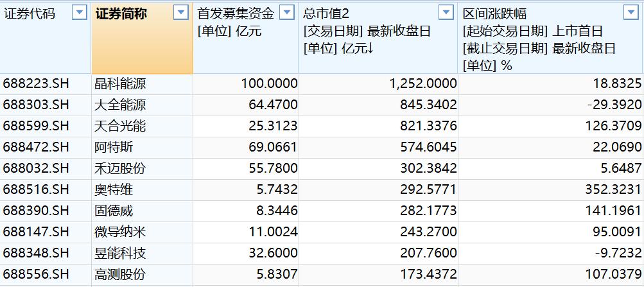Open filter dropdown for 区间涨跌幅 column
The image size is (644, 287).
coord(631,13)
